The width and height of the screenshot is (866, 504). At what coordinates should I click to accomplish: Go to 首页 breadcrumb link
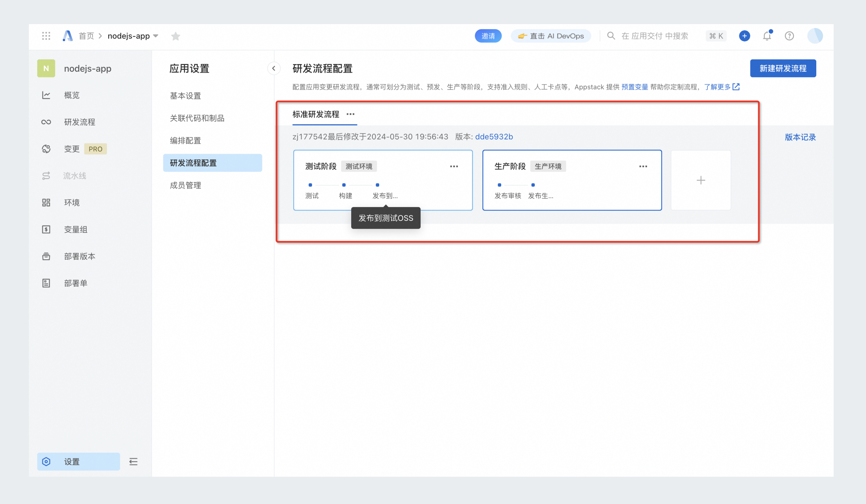86,36
